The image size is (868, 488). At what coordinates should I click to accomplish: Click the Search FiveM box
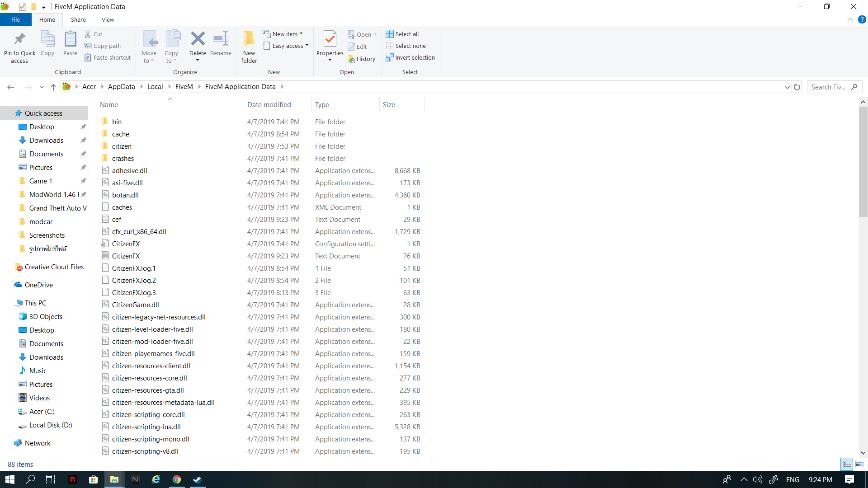pos(834,87)
